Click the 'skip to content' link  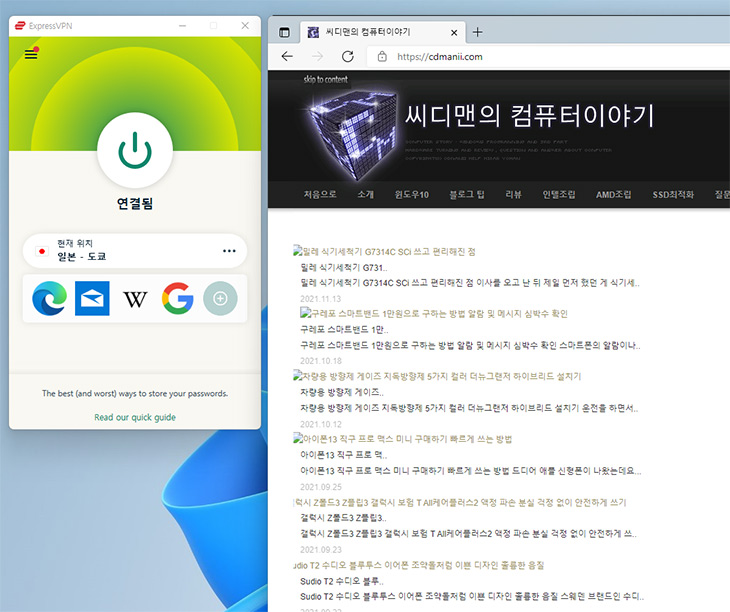click(x=325, y=79)
